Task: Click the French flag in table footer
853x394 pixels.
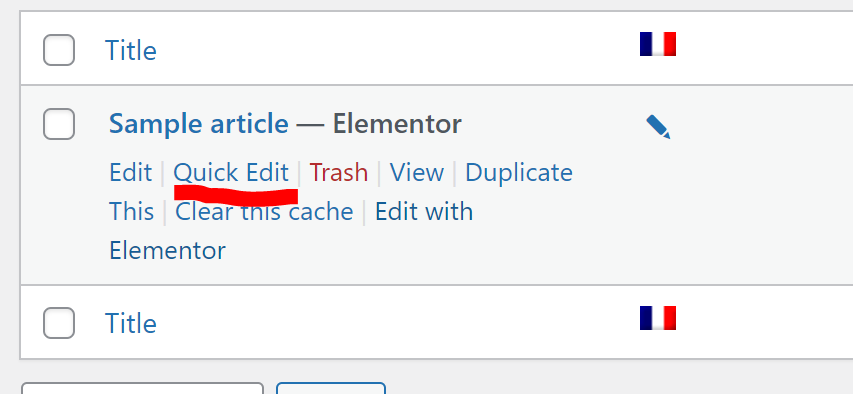Action: [658, 318]
